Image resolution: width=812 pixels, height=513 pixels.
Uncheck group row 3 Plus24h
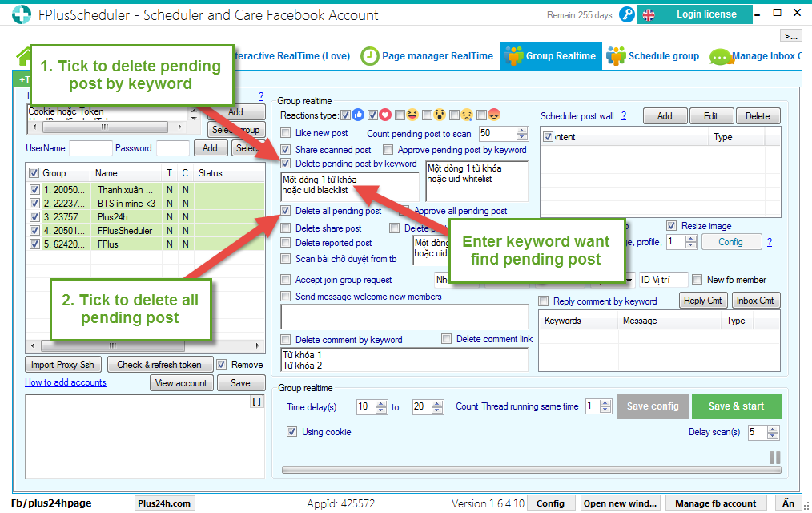34,216
